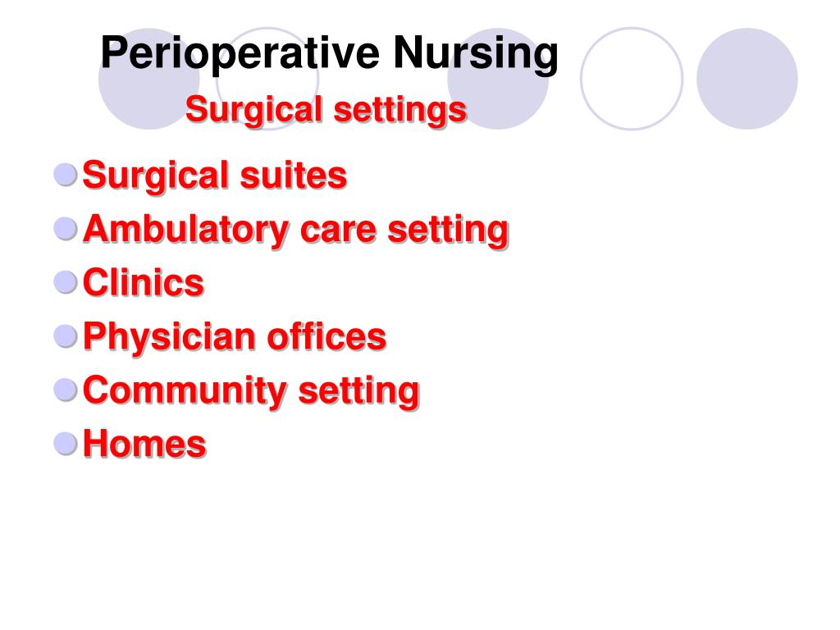Select the Physician offices line
The height and width of the screenshot is (630, 840).
(235, 337)
